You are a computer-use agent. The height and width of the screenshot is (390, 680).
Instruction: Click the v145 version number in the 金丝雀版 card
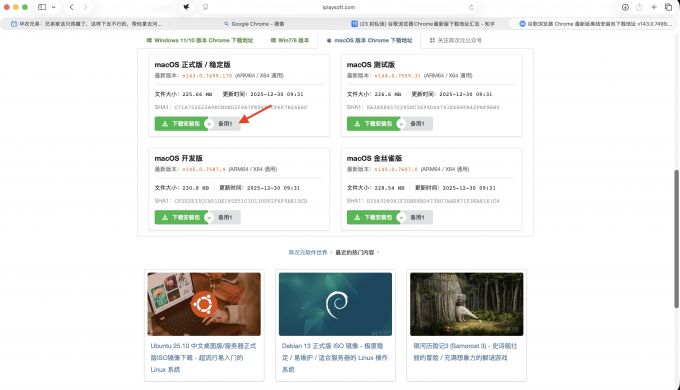(396, 169)
